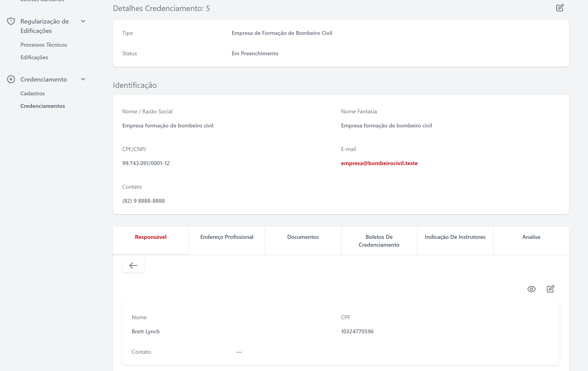Open Processos Técnicos in sidebar
588x371 pixels.
tap(44, 45)
